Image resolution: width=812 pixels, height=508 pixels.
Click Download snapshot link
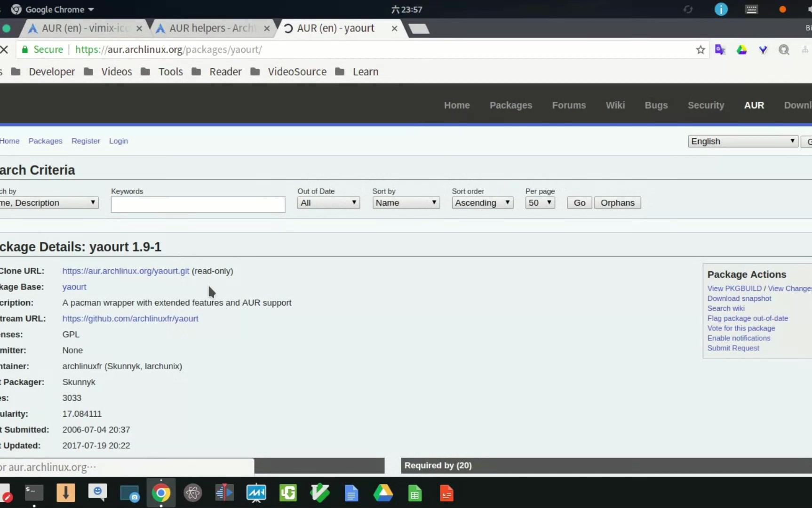coord(739,298)
